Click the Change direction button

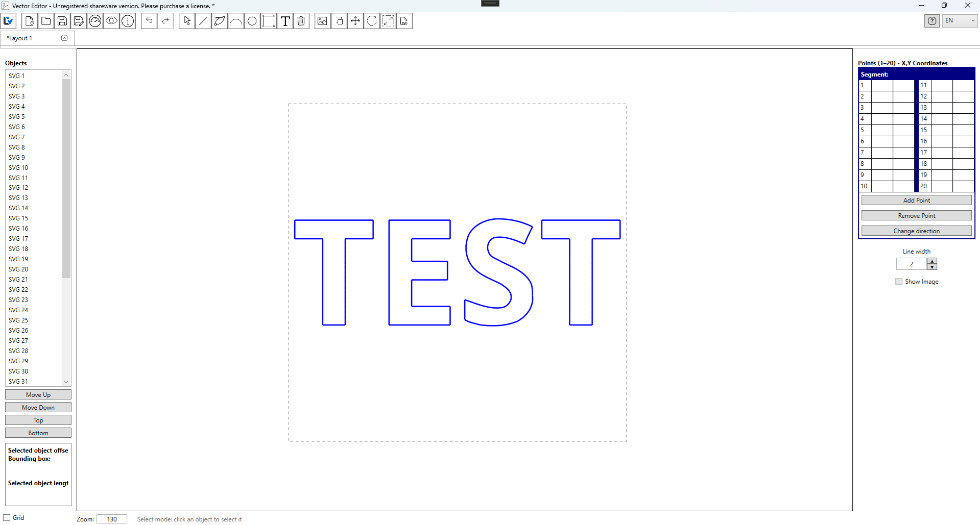click(917, 231)
